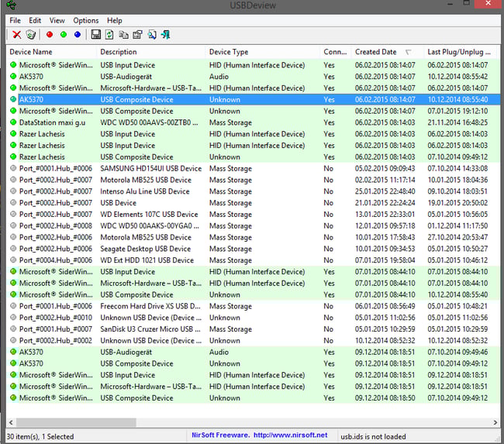This screenshot has width=504, height=444.
Task: Click the green circle toolbar icon
Action: tap(64, 35)
